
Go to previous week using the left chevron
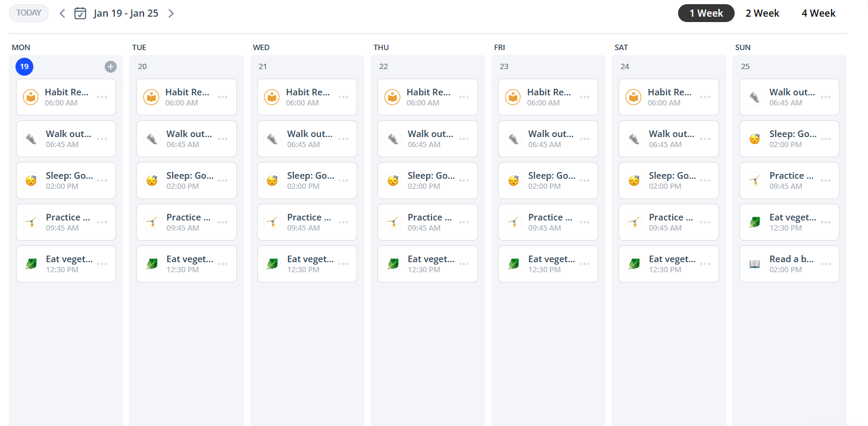point(62,13)
